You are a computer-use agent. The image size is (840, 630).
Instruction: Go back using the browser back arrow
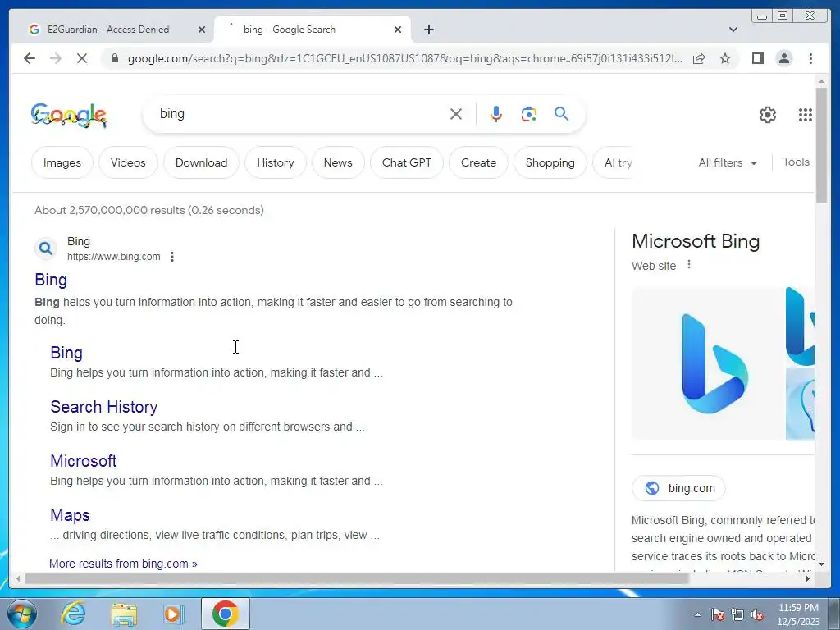[30, 58]
